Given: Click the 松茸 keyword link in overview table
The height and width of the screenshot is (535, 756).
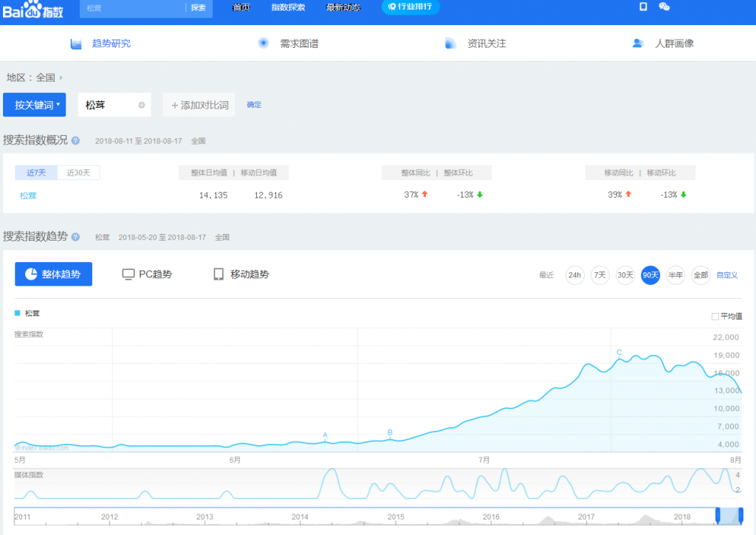Looking at the screenshot, I should 28,196.
